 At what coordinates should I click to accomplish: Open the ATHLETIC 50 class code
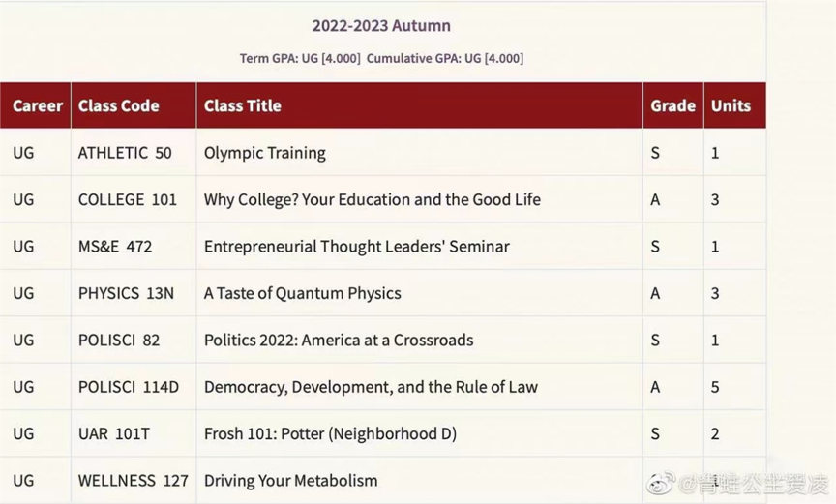pos(125,153)
